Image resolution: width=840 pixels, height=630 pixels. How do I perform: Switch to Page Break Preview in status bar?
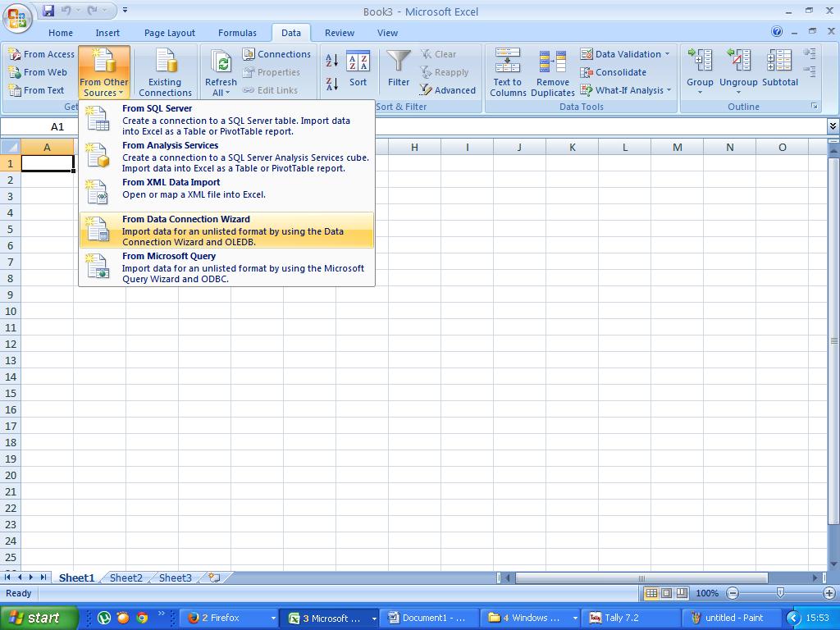point(682,593)
